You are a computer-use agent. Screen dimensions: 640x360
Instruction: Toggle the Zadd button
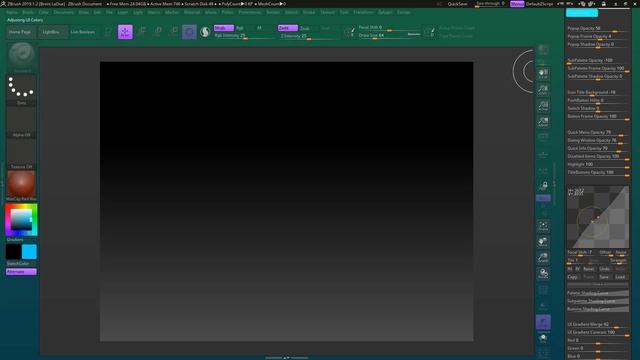287,28
